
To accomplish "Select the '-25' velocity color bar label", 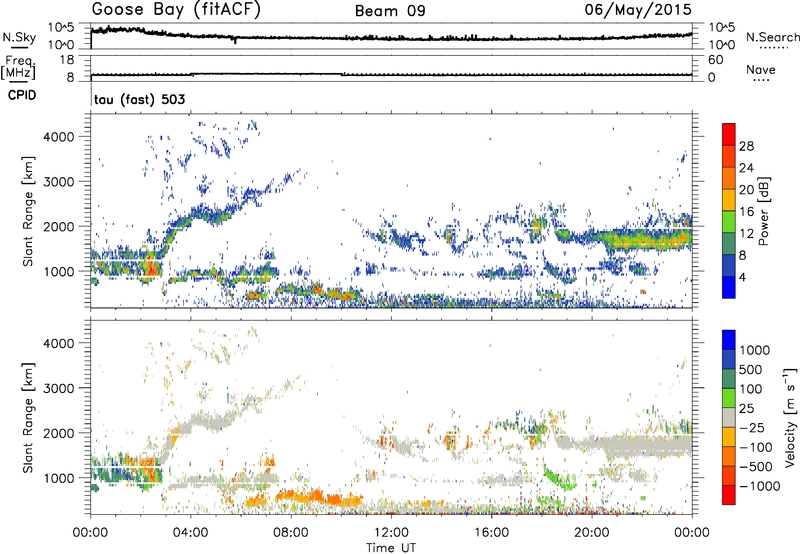I will point(751,428).
